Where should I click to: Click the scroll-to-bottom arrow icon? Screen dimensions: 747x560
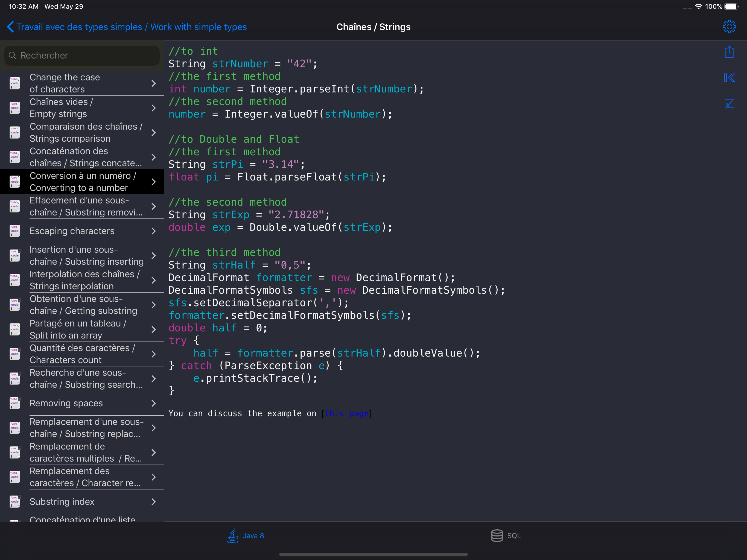coord(729,103)
